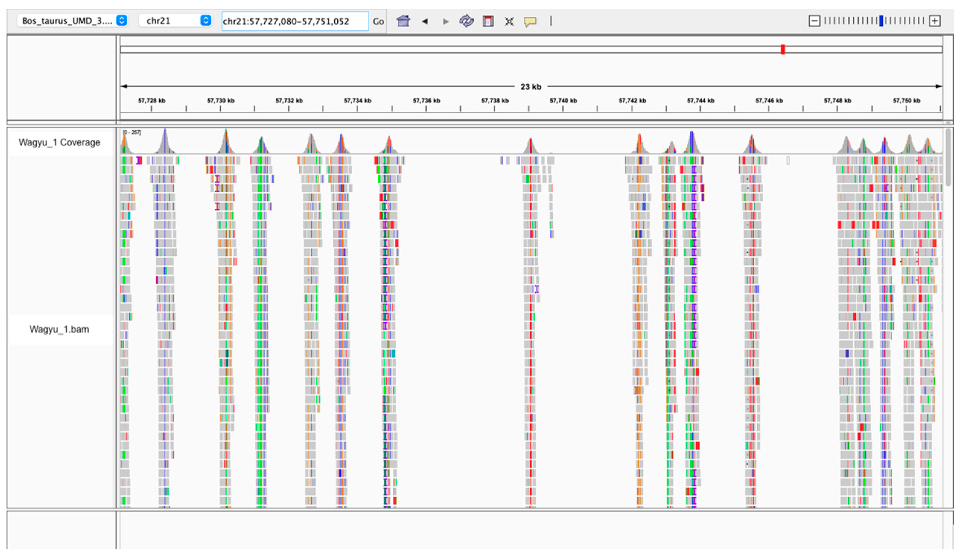The width and height of the screenshot is (963, 560).
Task: Click the Home icon for whole genome view
Action: click(403, 21)
